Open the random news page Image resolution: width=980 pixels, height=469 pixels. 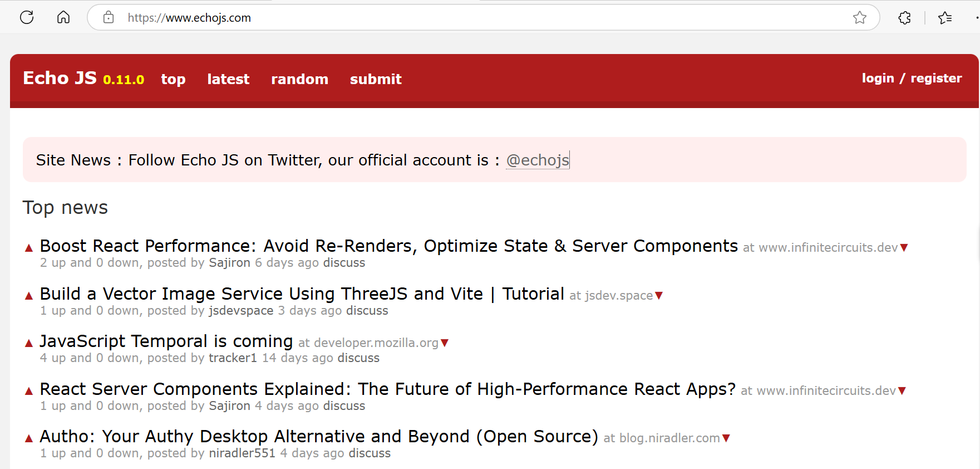(x=299, y=79)
